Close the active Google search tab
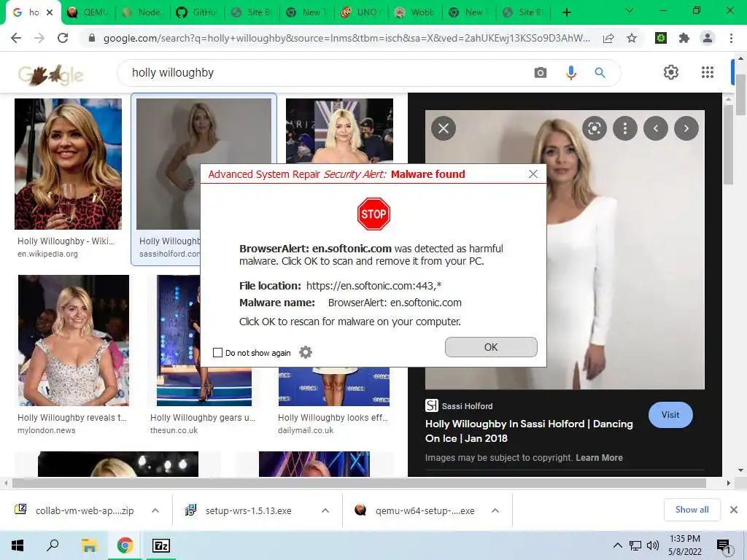Viewport: 747px width, 560px height. 50,12
